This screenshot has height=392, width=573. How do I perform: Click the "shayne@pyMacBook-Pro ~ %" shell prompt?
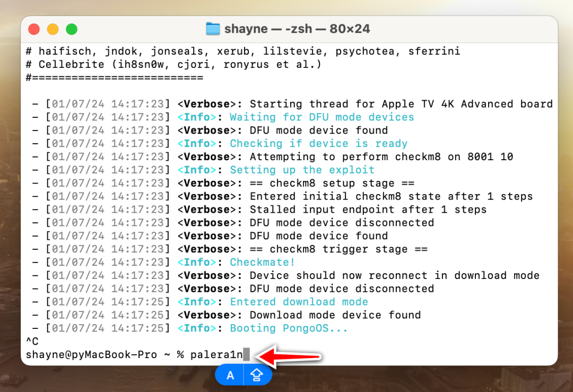(x=105, y=355)
